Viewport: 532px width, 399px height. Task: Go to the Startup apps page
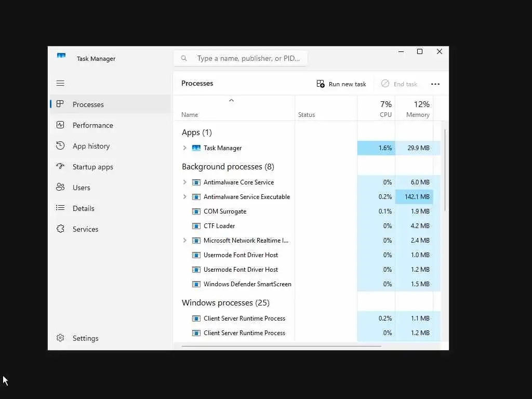click(110, 167)
